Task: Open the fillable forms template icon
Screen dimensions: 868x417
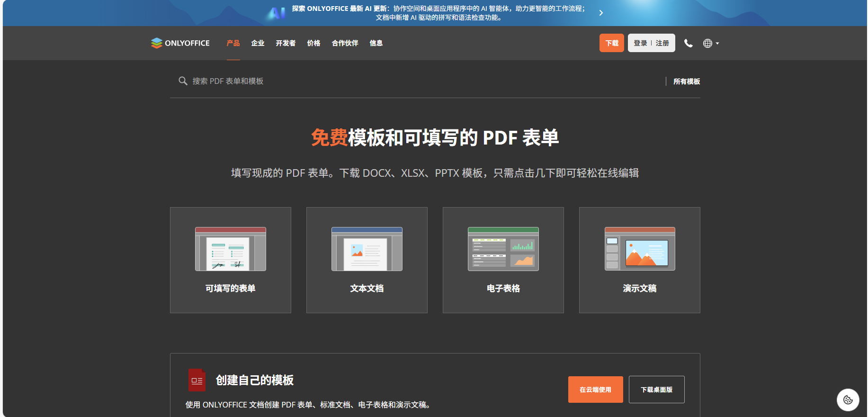Action: click(x=231, y=249)
